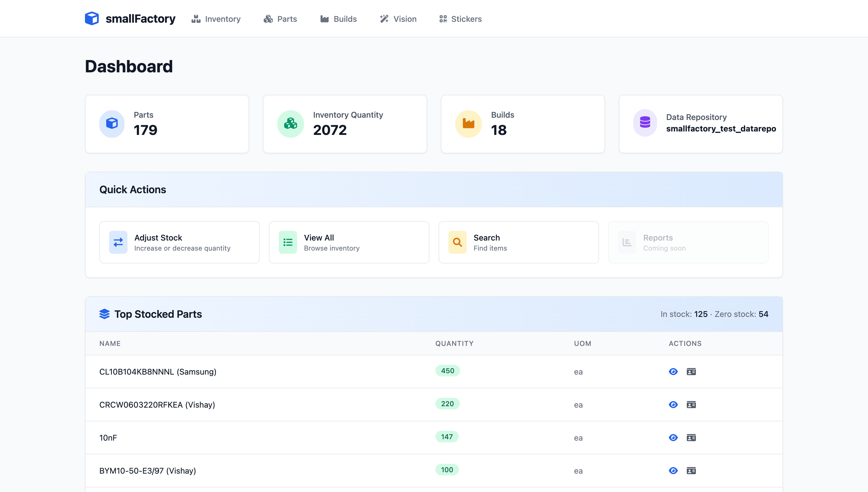This screenshot has height=492, width=868.
Task: Select the Vision nav item
Action: [x=398, y=19]
